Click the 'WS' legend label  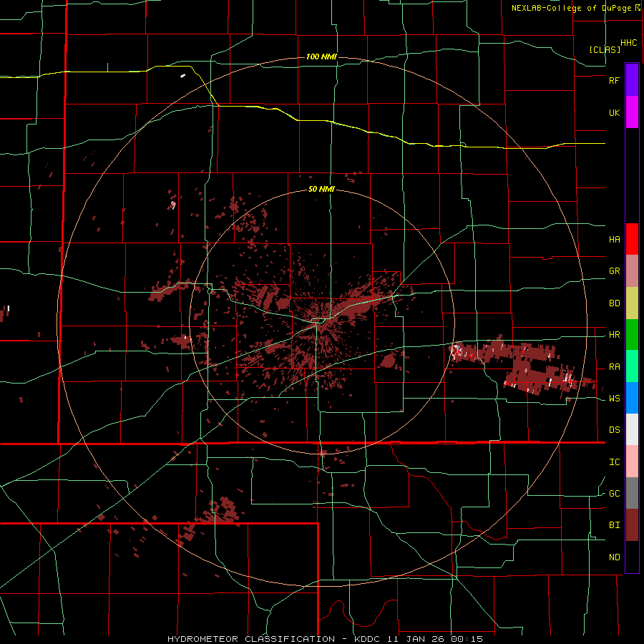point(615,399)
